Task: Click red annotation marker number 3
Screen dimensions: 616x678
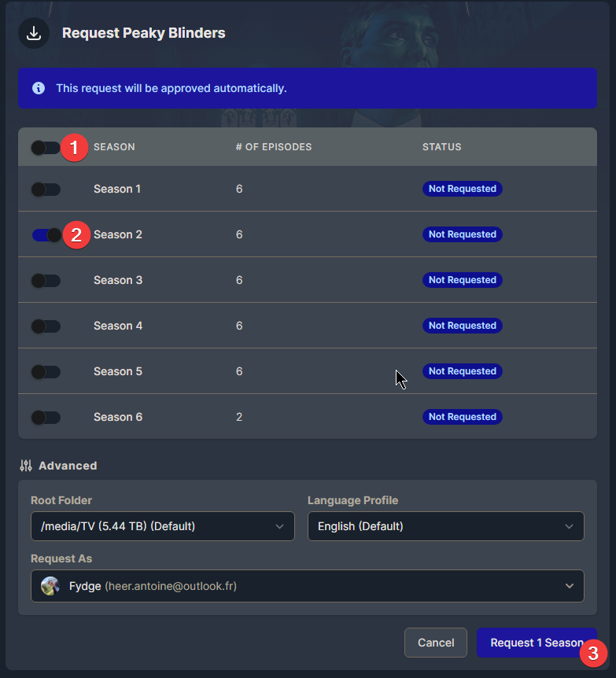Action: click(x=594, y=652)
